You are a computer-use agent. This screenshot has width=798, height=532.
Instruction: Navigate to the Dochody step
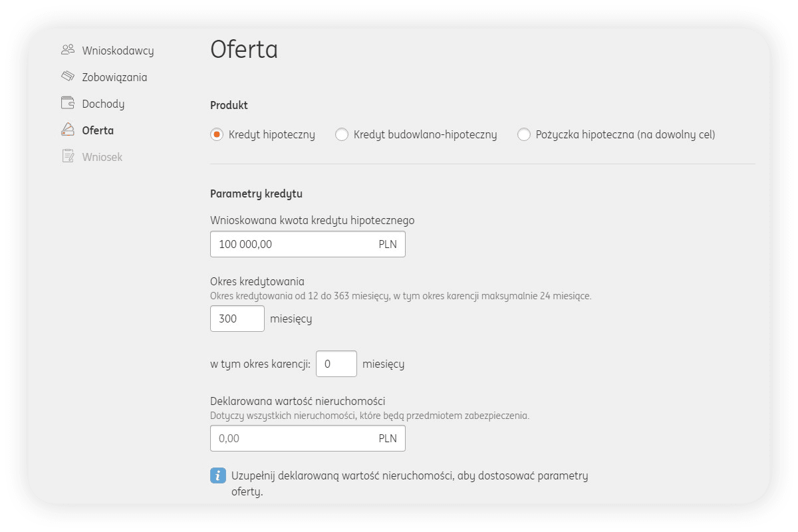click(103, 104)
